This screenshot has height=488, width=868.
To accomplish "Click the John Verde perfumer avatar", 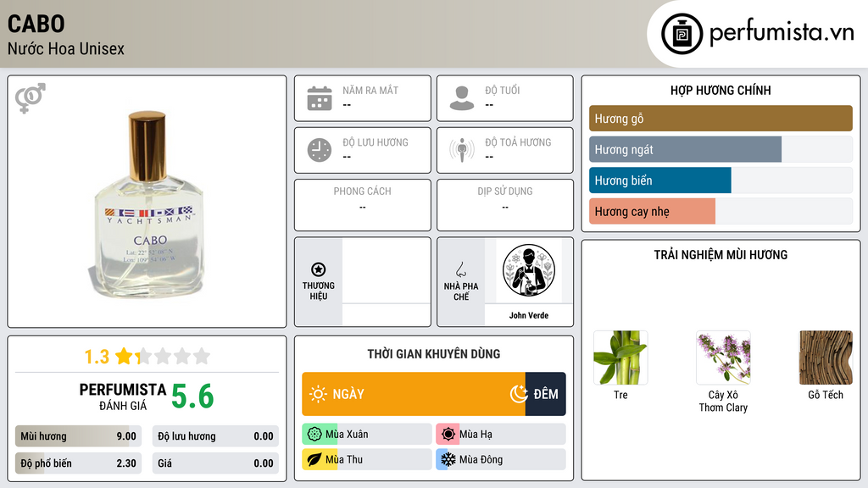I will 529,270.
